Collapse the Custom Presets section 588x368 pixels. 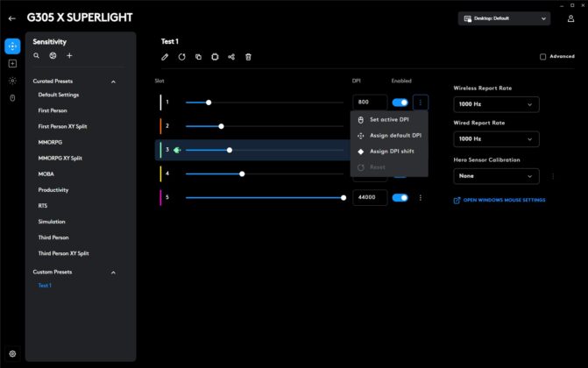(x=113, y=272)
